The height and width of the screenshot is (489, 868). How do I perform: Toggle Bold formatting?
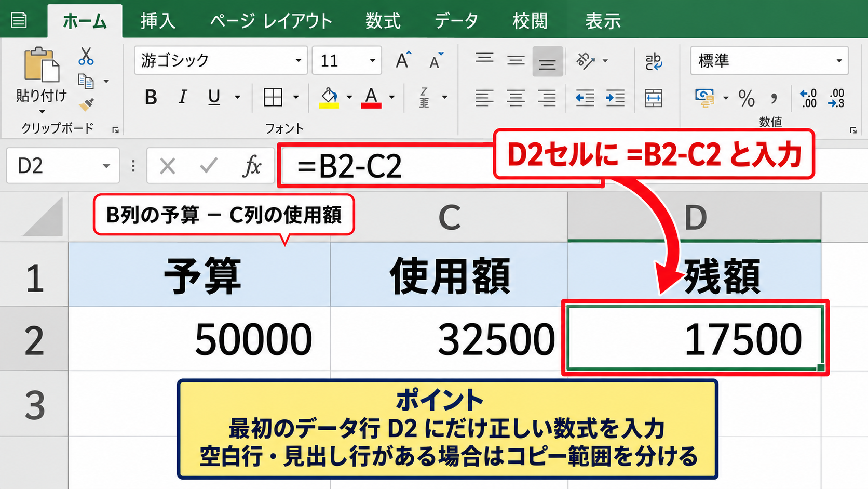pyautogui.click(x=151, y=97)
